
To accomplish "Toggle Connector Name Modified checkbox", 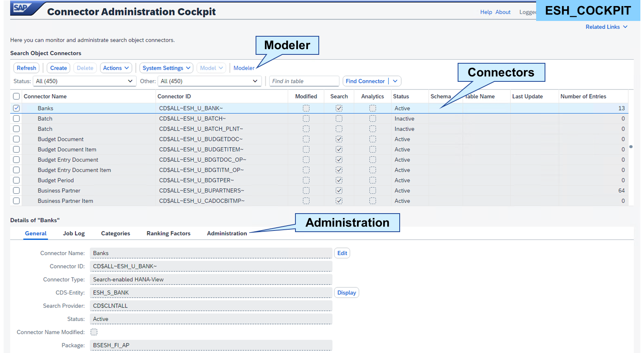I will tap(94, 332).
